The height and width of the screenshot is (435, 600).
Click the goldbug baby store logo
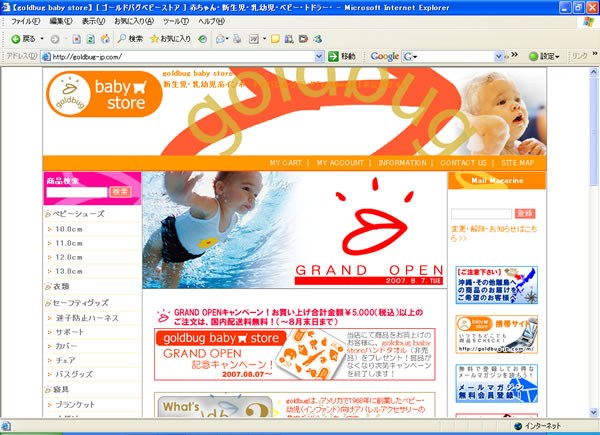pyautogui.click(x=104, y=94)
